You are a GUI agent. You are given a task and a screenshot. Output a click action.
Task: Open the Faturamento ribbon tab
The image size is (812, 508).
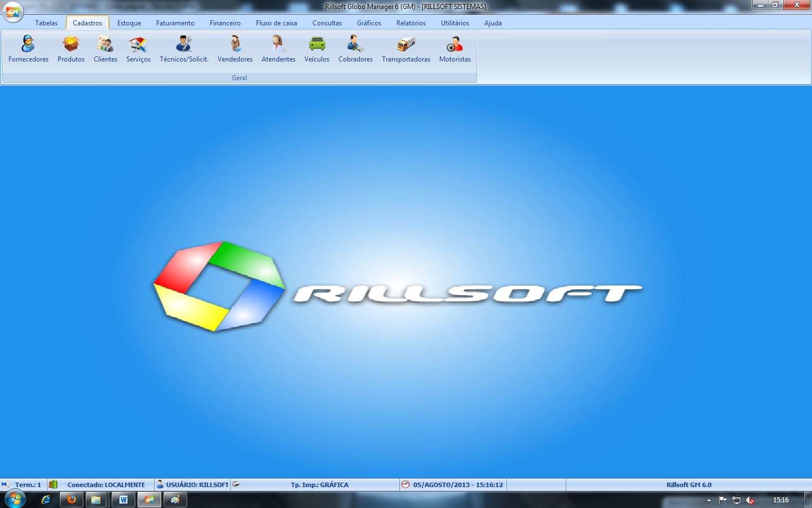click(175, 23)
